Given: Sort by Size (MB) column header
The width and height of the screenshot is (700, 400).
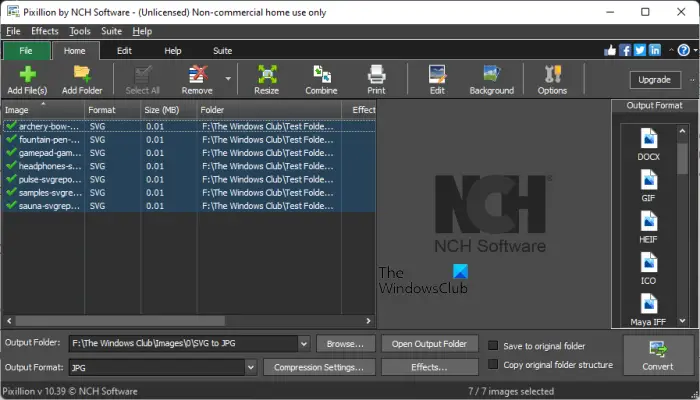Looking at the screenshot, I should 169,110.
